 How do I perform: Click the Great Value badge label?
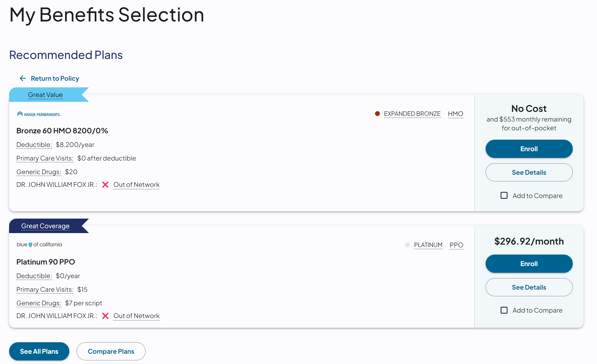(45, 95)
